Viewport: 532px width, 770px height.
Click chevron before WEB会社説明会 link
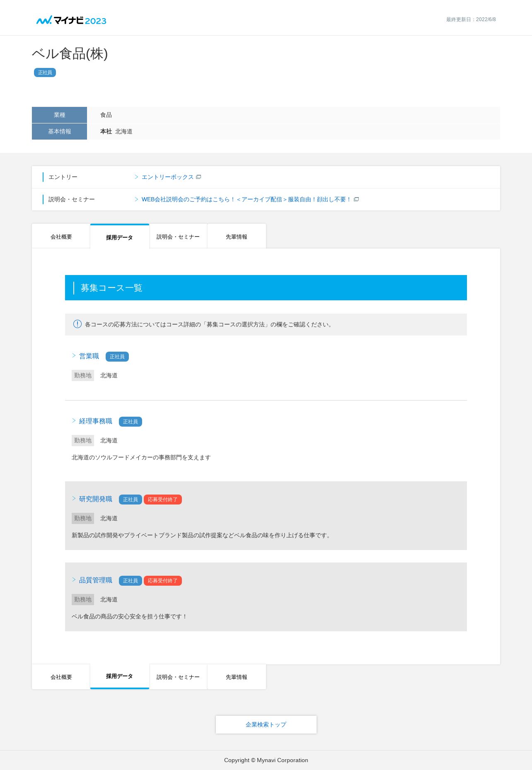pyautogui.click(x=136, y=199)
